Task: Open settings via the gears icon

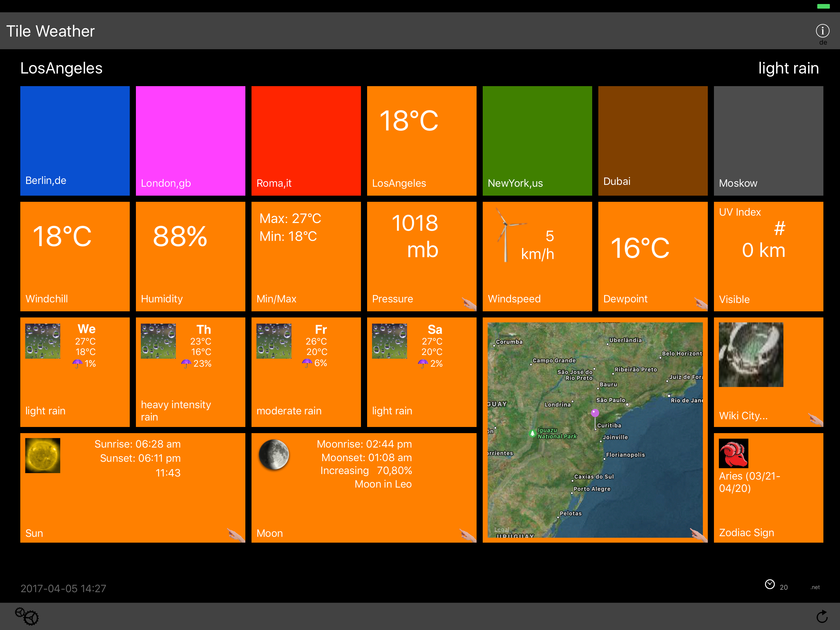Action: tap(26, 616)
